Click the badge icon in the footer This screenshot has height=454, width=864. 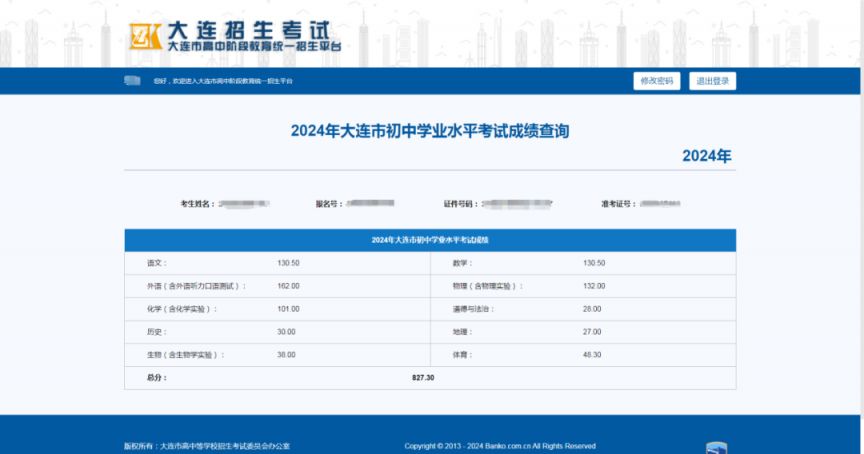point(716,448)
